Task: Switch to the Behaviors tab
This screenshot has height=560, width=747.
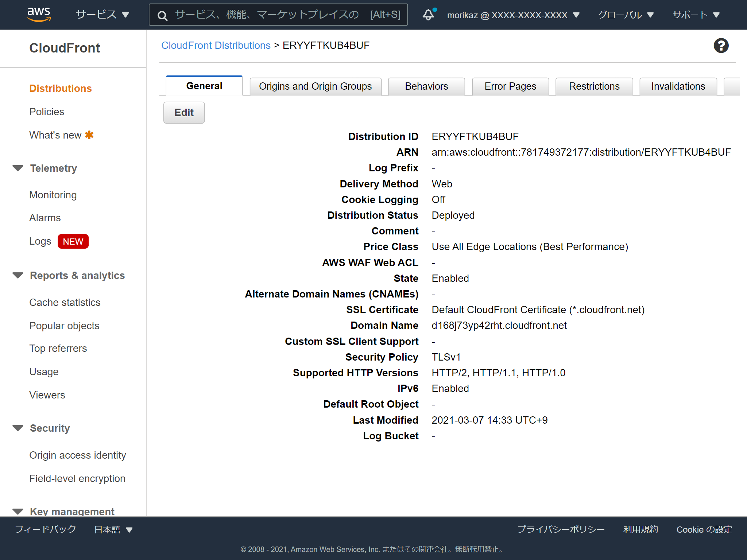Action: 426,86
